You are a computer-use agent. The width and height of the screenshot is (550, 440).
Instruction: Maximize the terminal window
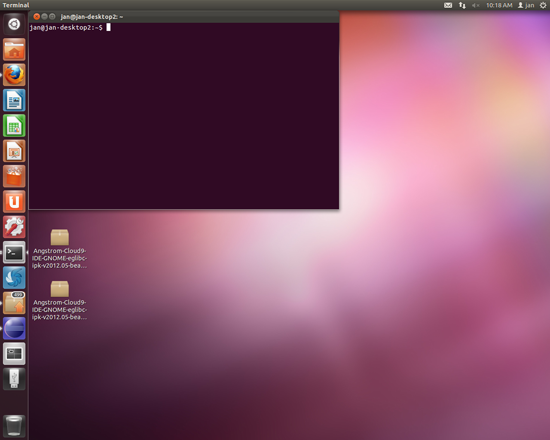coord(52,16)
